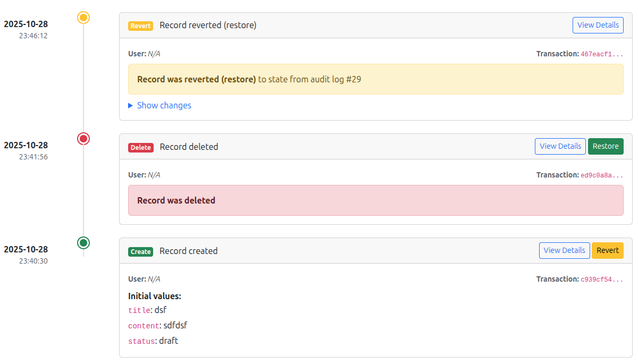
Task: Select transaction hash c939cf54
Action: [x=602, y=280]
